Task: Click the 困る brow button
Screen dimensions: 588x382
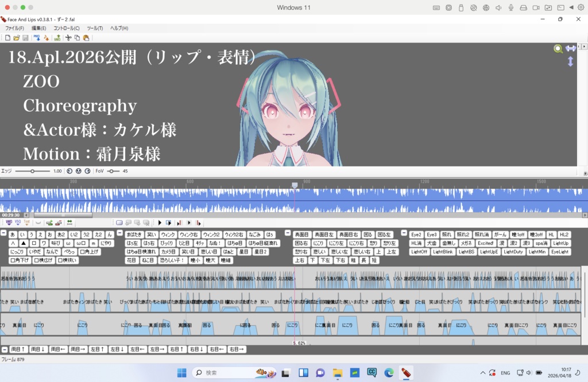Action: click(367, 235)
